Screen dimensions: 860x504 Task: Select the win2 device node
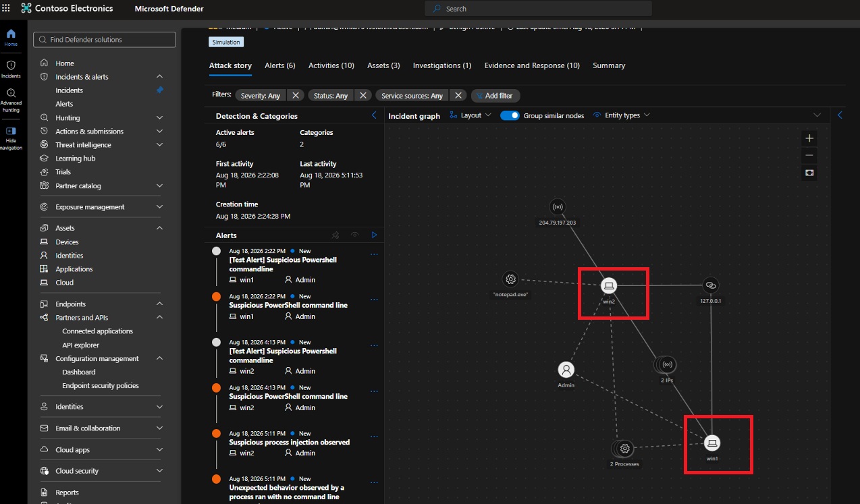point(609,285)
